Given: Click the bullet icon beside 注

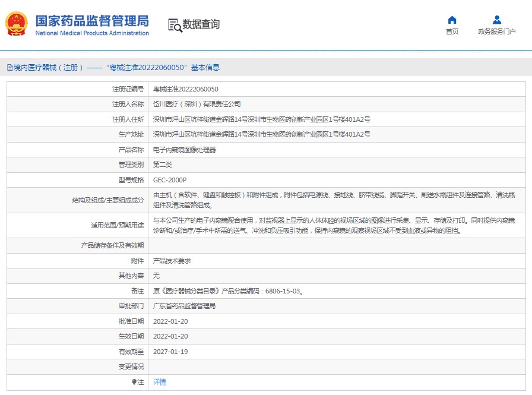Looking at the screenshot, I should (134, 382).
